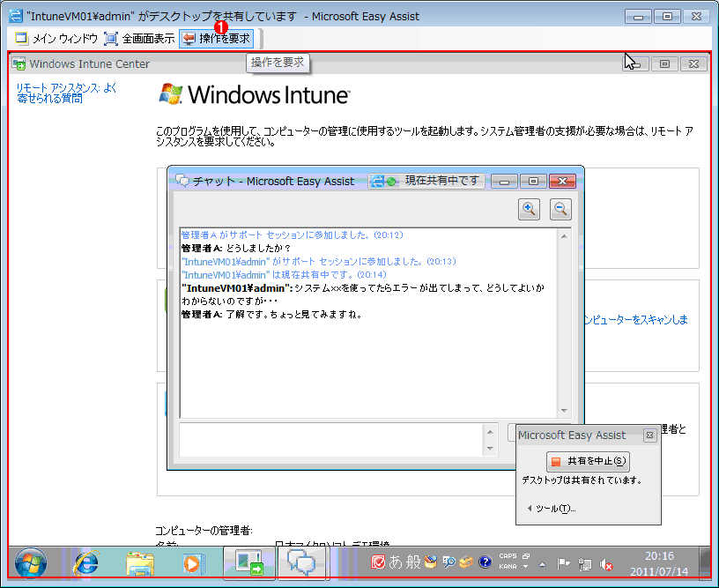This screenshot has height=588, width=719.
Task: Click chat history scrollbar up arrow
Action: [x=564, y=236]
